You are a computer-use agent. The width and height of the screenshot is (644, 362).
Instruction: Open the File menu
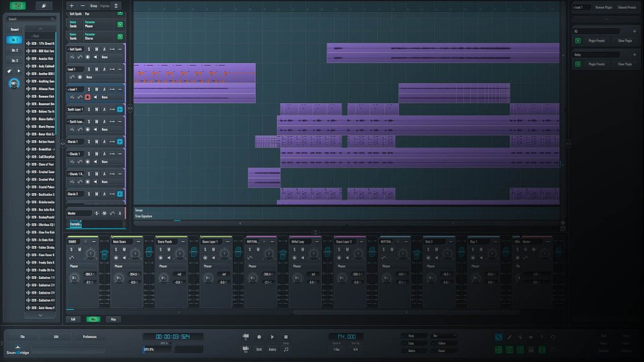22,337
